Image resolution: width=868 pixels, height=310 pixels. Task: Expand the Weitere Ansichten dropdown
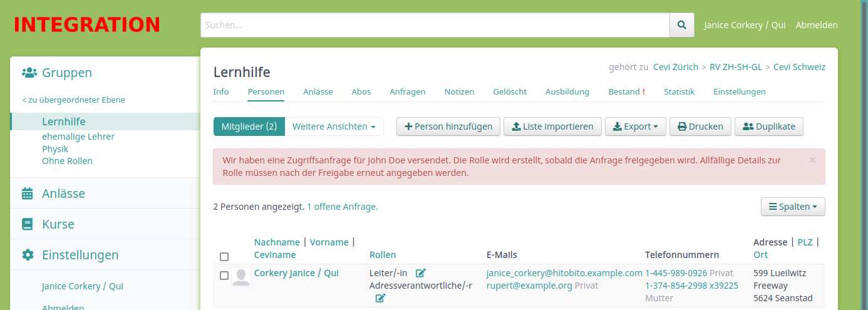coord(334,127)
